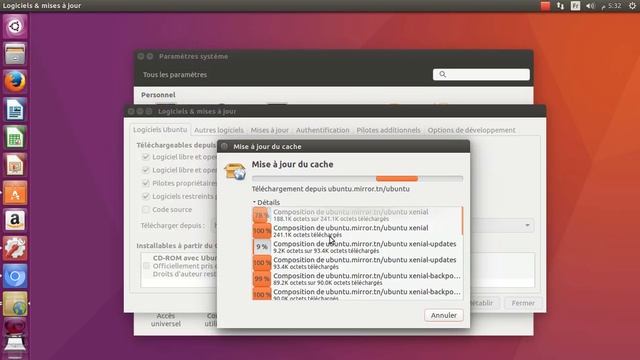This screenshot has height=360, width=640.
Task: Switch to the Authentification tab
Action: pyautogui.click(x=322, y=130)
